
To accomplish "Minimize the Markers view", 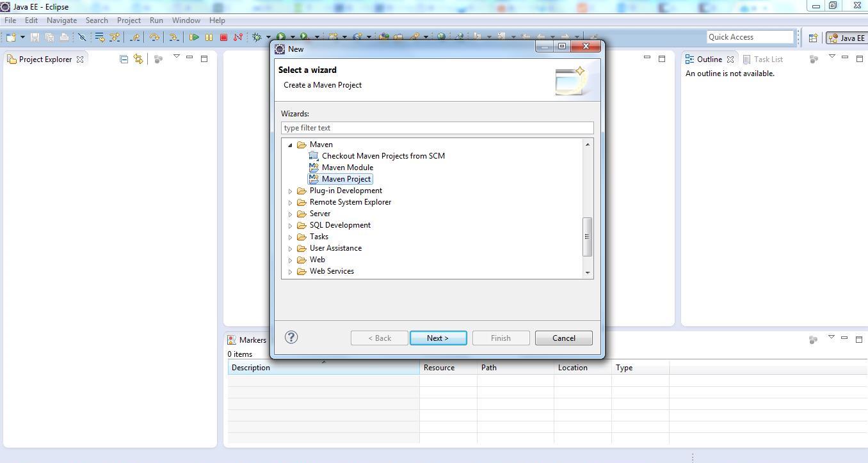I will 844,338.
